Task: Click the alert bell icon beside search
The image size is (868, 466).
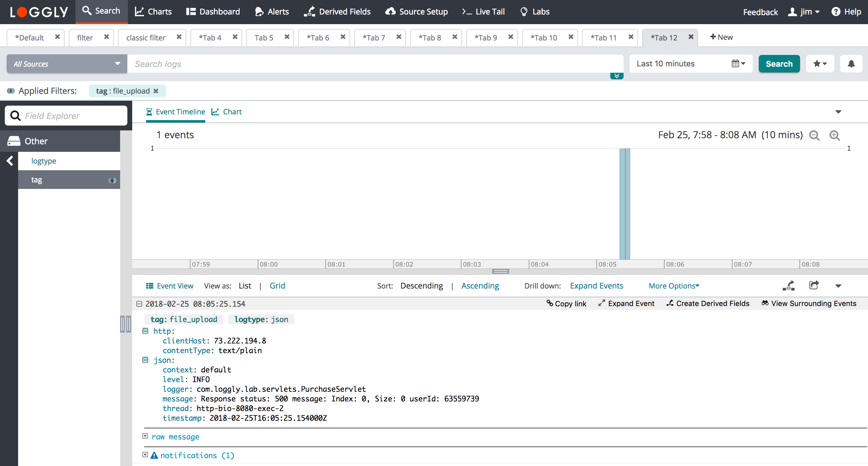Action: point(851,64)
